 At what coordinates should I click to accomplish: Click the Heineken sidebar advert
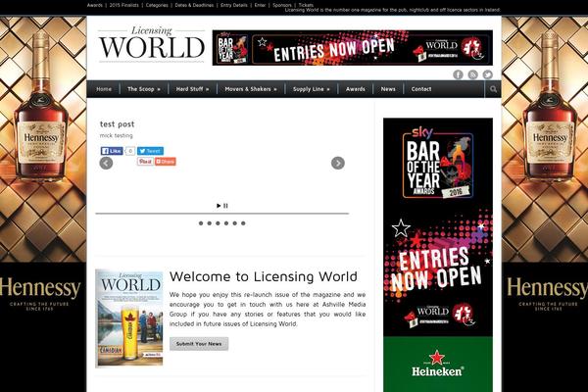coord(438,365)
